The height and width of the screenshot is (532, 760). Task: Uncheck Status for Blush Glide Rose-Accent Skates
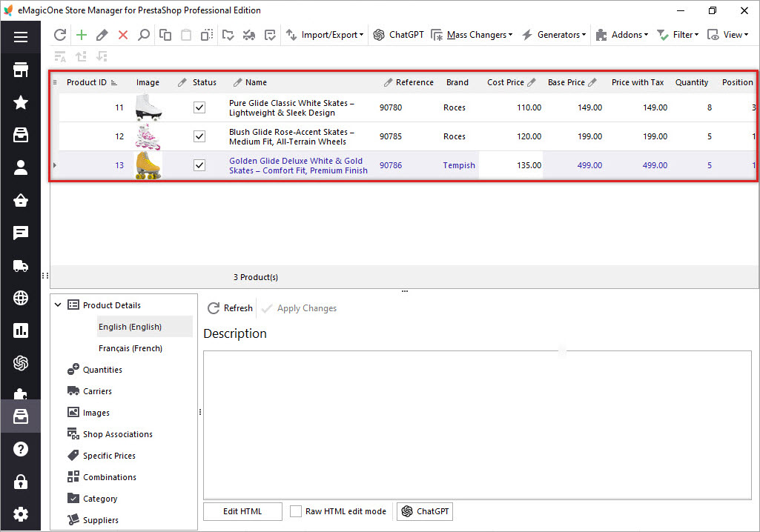pos(199,136)
